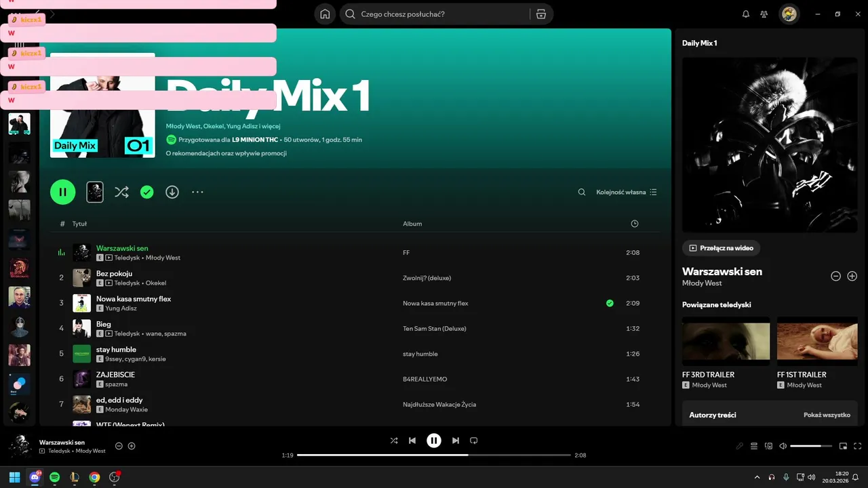868x488 pixels.
Task: Open the Kolejność własna sort dropdown
Action: 627,192
